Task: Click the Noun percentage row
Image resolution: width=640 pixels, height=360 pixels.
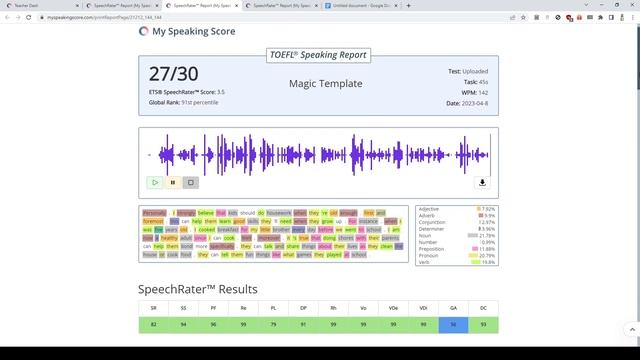Action: [x=457, y=236]
